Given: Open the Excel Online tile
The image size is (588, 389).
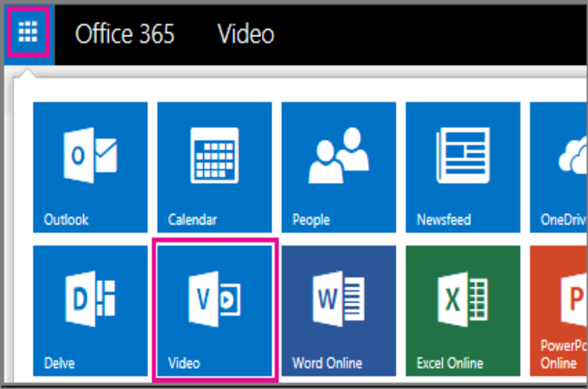Looking at the screenshot, I should coord(463,311).
